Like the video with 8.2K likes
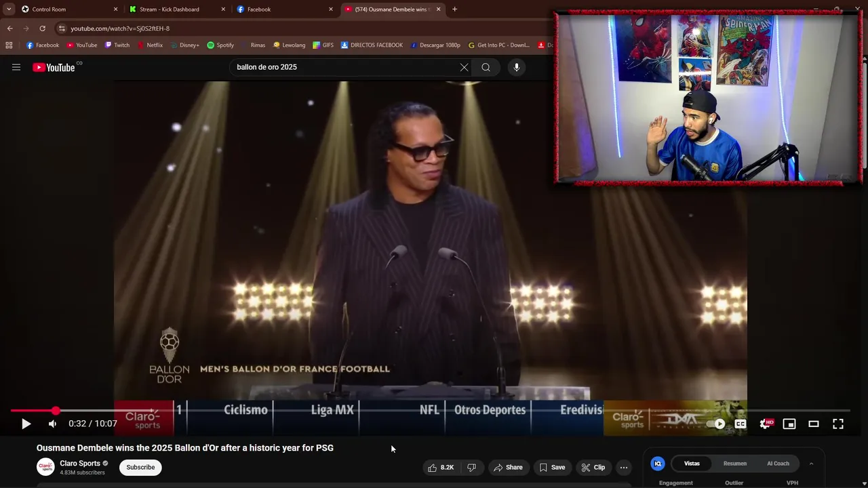The height and width of the screenshot is (488, 868). pos(440,467)
